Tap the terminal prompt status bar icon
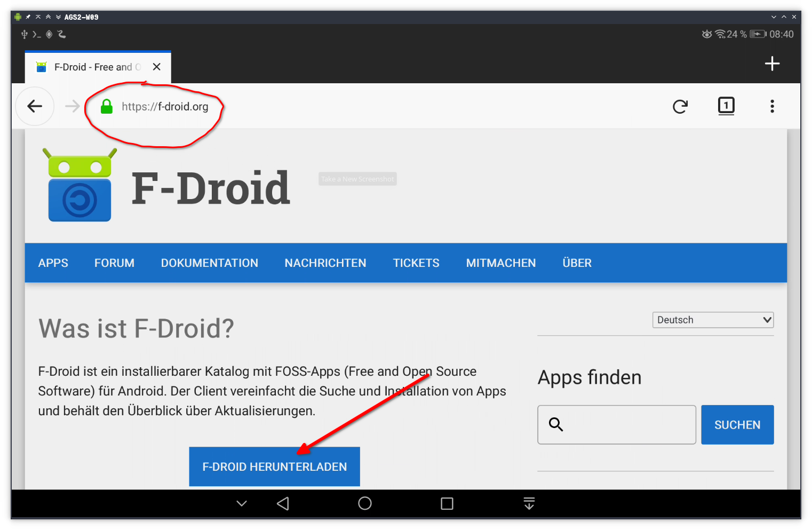The width and height of the screenshot is (812, 530). (36, 34)
